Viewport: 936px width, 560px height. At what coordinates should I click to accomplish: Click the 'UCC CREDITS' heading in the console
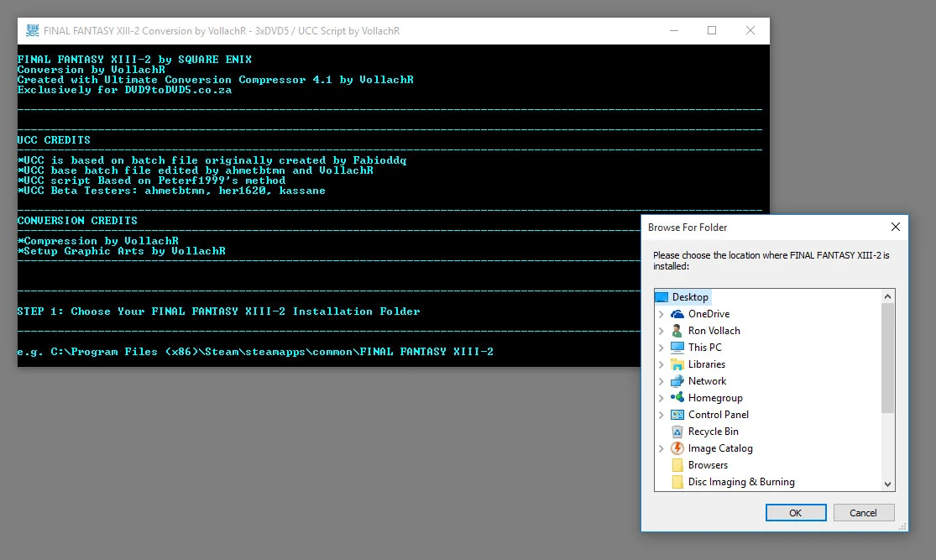click(x=54, y=139)
